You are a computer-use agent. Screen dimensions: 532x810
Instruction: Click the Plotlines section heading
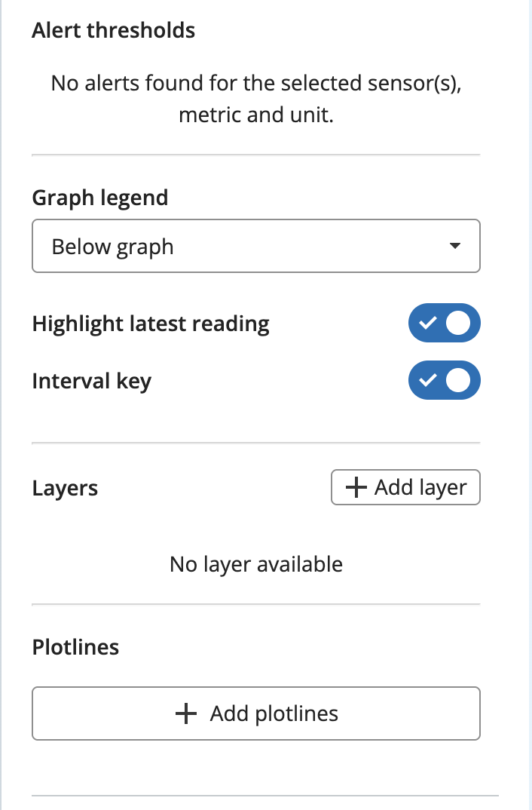[x=75, y=647]
